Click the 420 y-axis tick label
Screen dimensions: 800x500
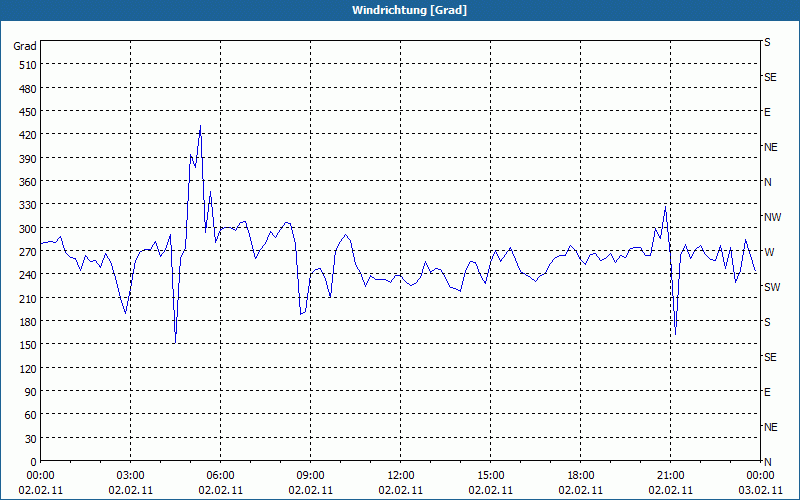[x=28, y=136]
